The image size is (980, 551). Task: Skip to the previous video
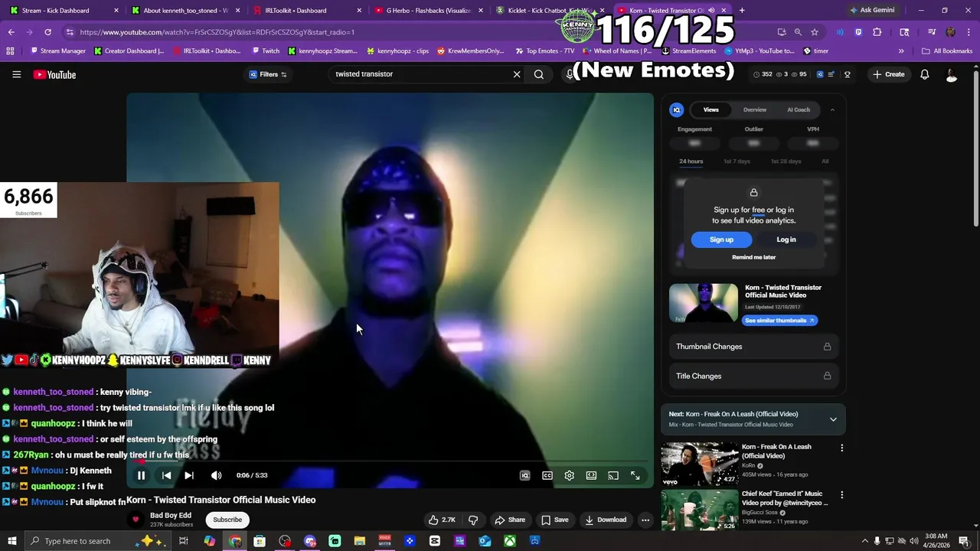coord(166,475)
